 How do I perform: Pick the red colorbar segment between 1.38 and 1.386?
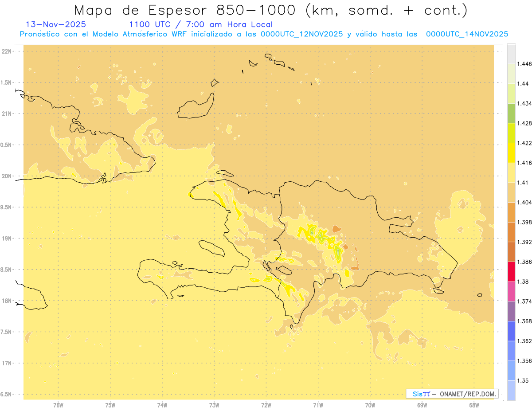pos(511,271)
